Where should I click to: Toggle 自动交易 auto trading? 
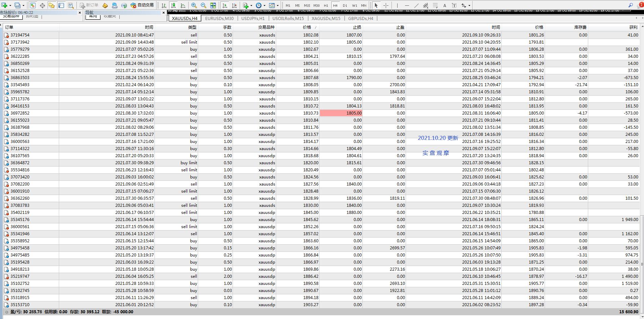click(x=142, y=5)
